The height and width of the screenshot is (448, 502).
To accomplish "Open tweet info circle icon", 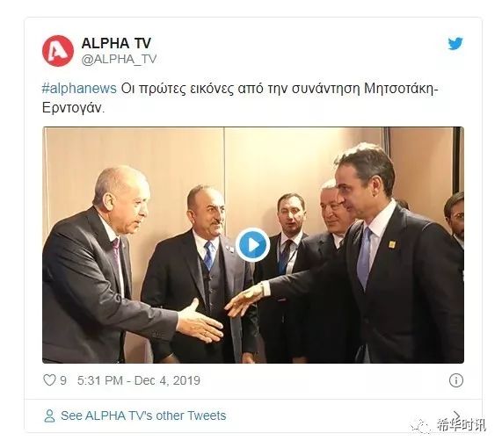I will [x=456, y=380].
